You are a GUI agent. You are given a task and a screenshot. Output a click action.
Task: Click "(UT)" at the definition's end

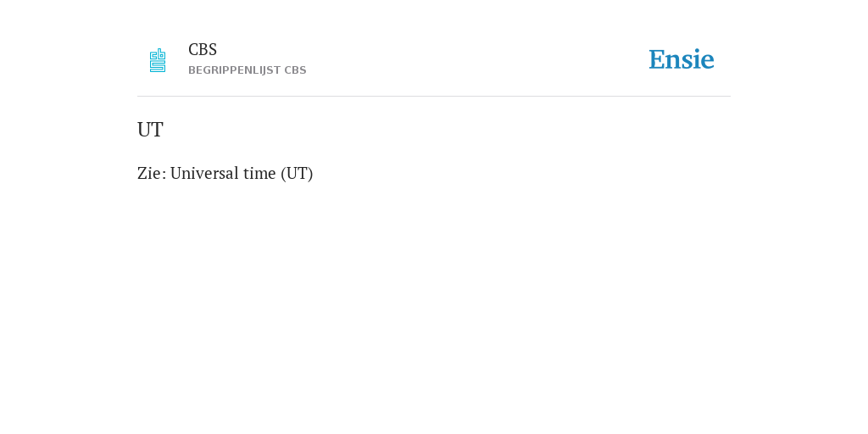pyautogui.click(x=297, y=173)
